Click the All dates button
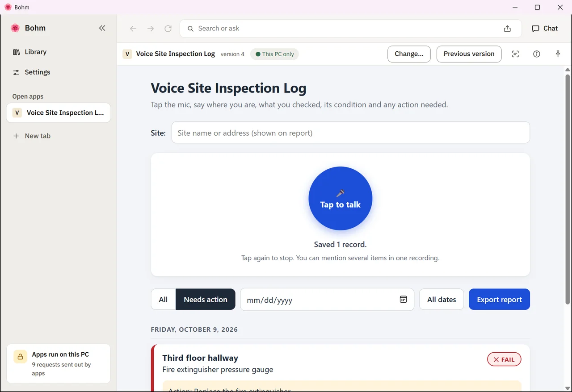This screenshot has width=572, height=392. click(x=442, y=299)
